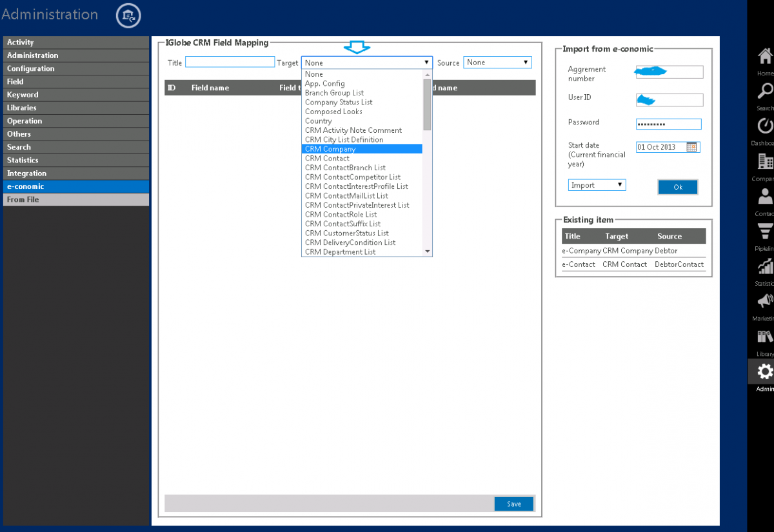Open the Admin gear icon
The height and width of the screenshot is (532, 774).
[765, 371]
